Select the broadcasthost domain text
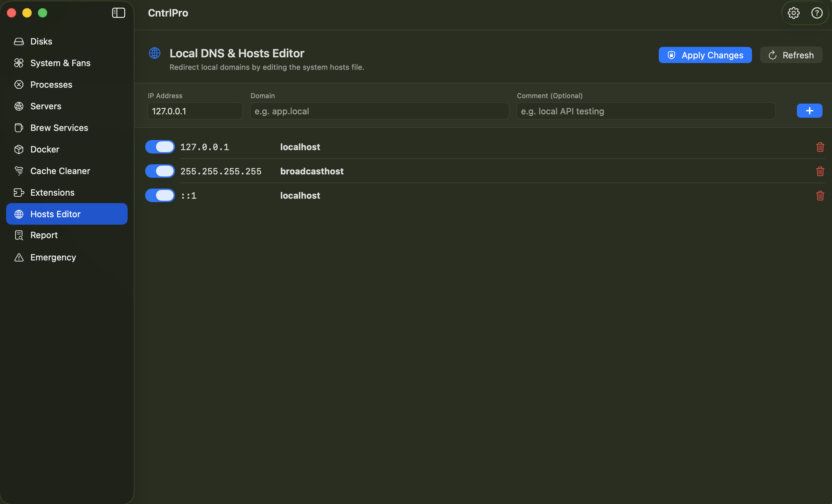Screen dimensions: 832x504 [312, 171]
